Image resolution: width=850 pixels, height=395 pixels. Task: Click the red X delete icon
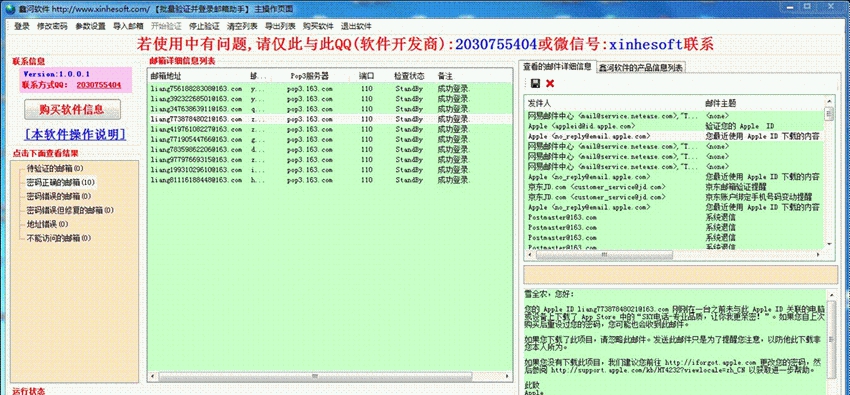[550, 83]
